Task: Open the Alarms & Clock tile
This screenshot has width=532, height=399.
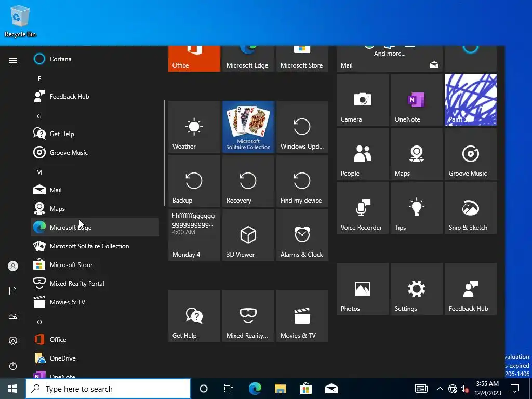Action: click(x=302, y=234)
